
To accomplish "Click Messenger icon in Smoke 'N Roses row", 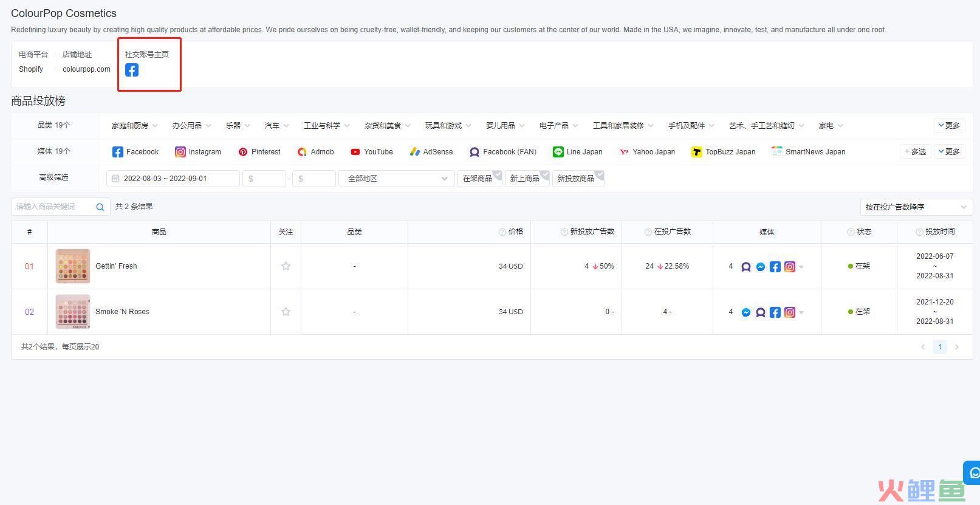I will tap(746, 312).
